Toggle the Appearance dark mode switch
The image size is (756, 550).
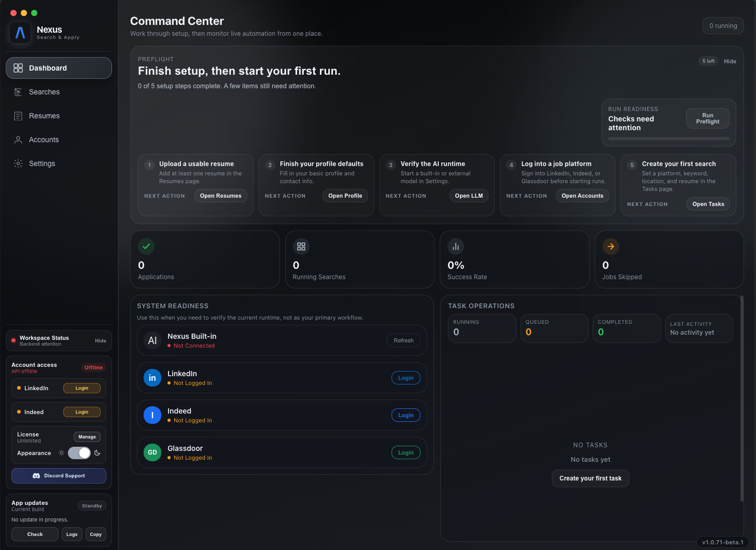click(x=79, y=453)
